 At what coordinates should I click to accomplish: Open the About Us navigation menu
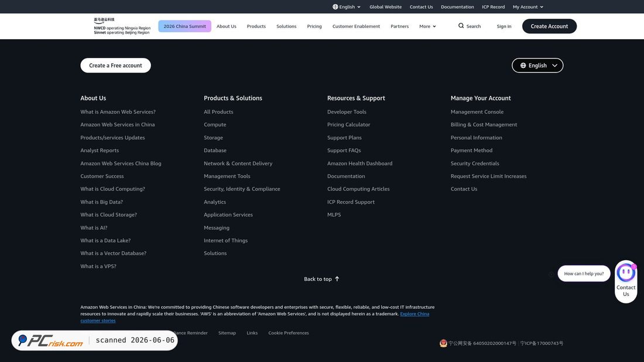[x=227, y=26]
